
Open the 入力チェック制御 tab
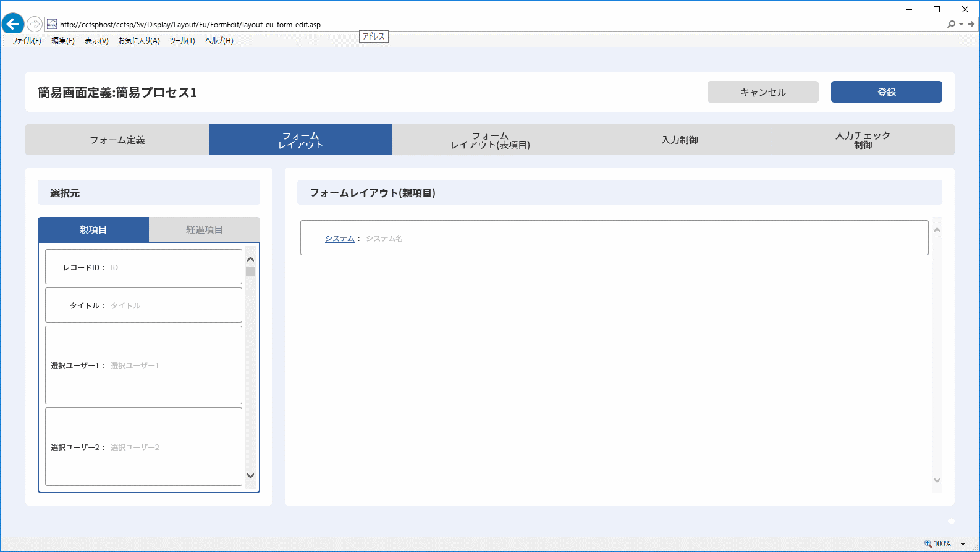tap(863, 140)
